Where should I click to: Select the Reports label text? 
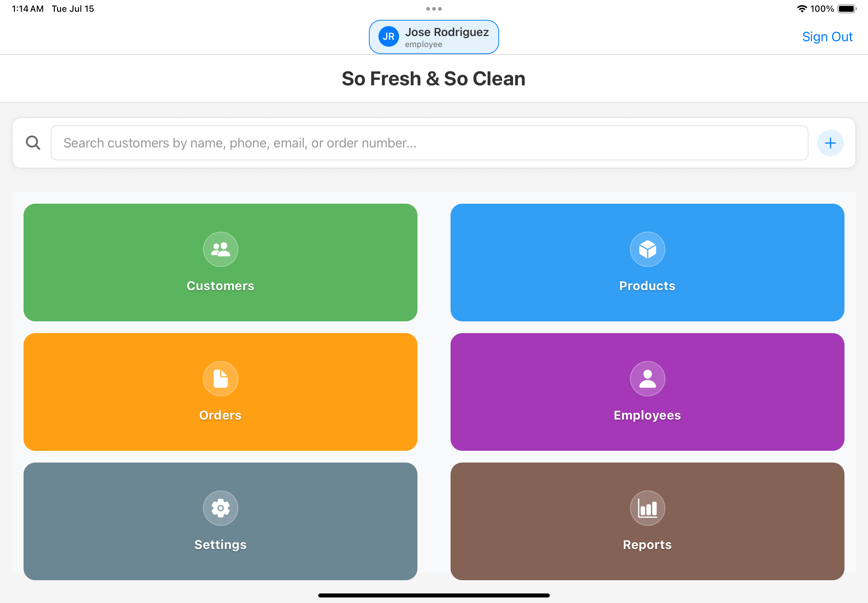647,545
